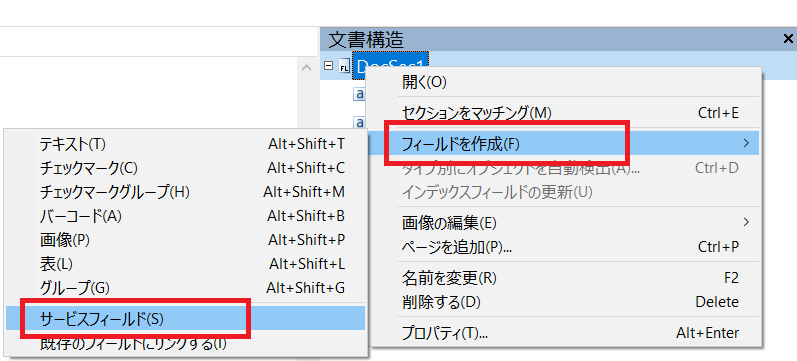This screenshot has width=797, height=361.
Task: Choose バーコード(A) field type
Action: tap(186, 216)
